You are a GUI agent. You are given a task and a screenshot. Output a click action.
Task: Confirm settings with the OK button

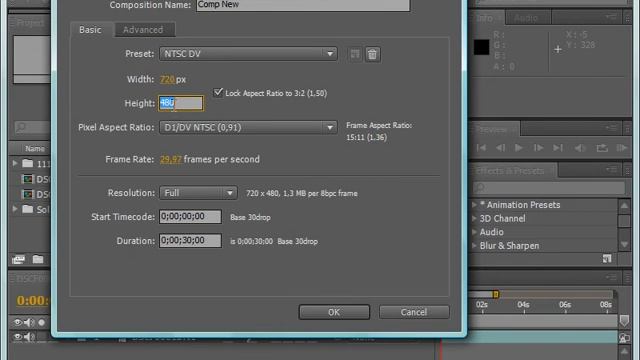coord(334,312)
